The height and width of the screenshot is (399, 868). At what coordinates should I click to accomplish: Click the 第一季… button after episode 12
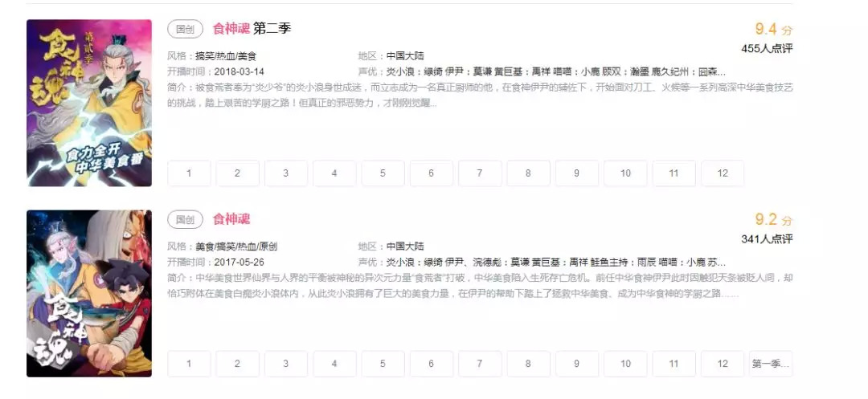[x=771, y=364]
